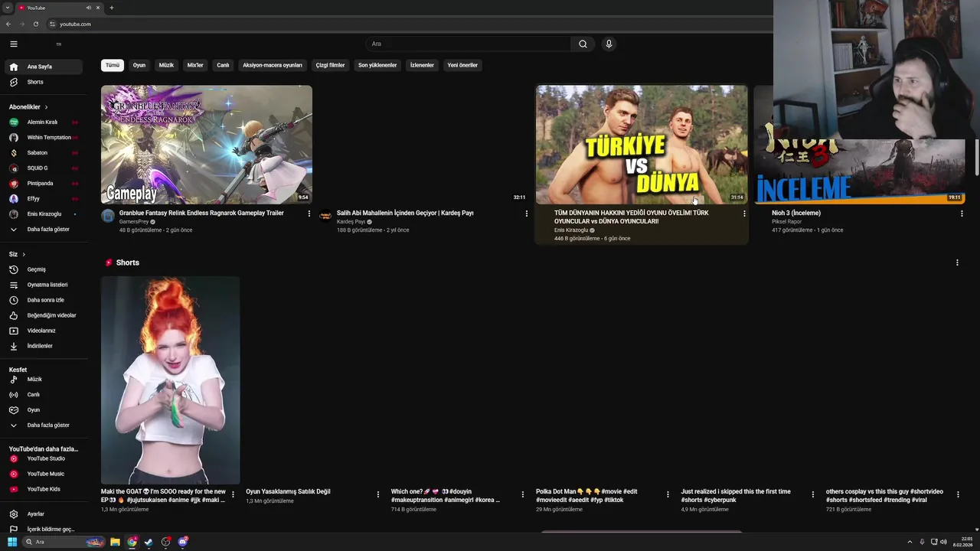Mute the YouTube tab audio icon
Image resolution: width=980 pixels, height=551 pixels.
coord(88,8)
